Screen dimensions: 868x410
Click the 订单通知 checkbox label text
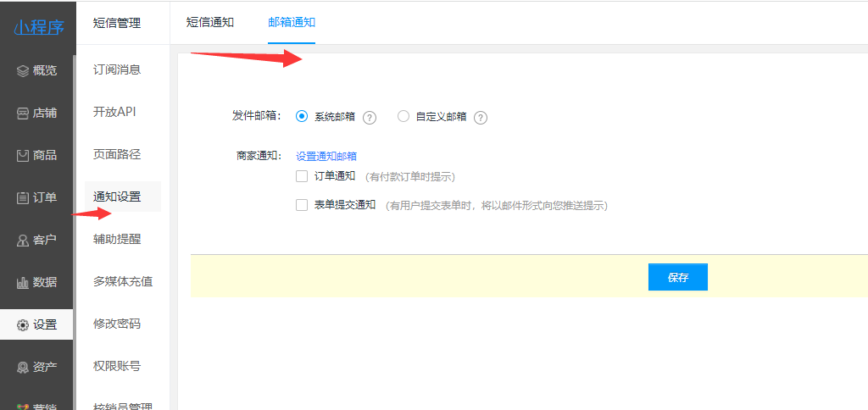click(335, 176)
